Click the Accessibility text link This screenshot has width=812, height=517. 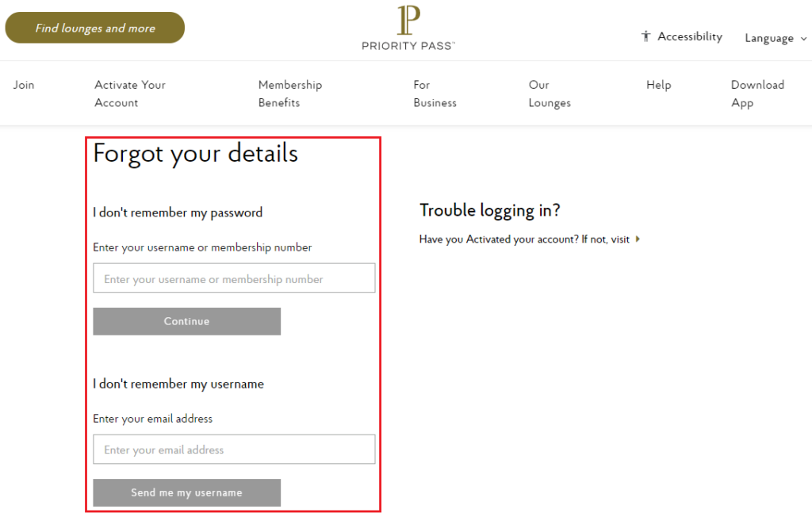(689, 36)
